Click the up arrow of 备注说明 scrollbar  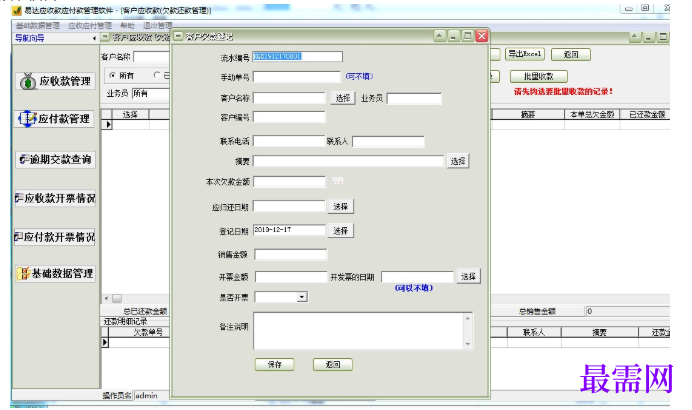468,318
